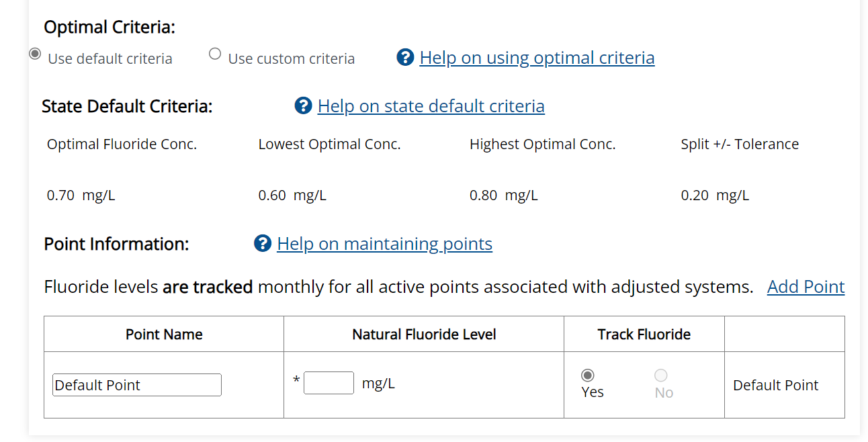Click the help icon beside optimal criteria link
This screenshot has height=442, width=868.
click(x=405, y=58)
